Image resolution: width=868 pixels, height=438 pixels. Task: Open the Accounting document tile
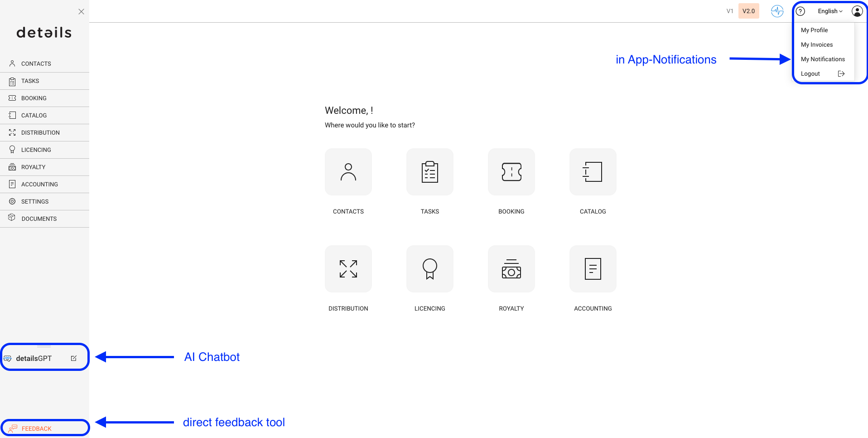593,269
